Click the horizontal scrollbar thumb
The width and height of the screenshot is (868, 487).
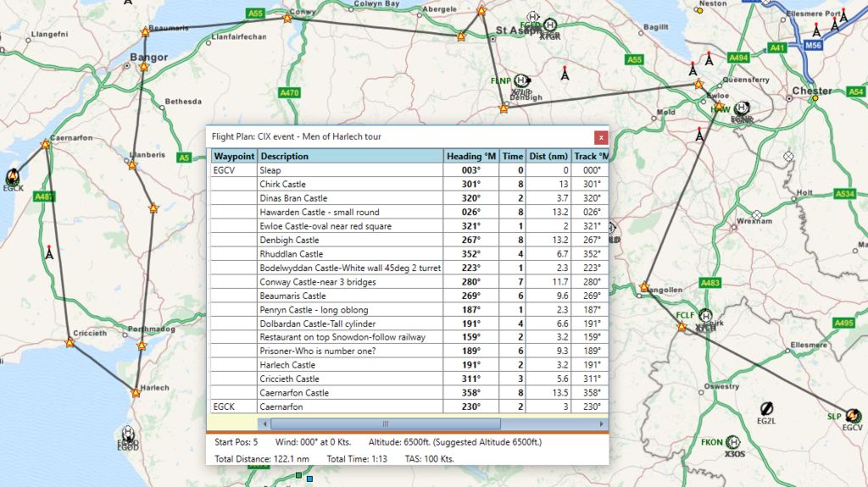pyautogui.click(x=383, y=423)
